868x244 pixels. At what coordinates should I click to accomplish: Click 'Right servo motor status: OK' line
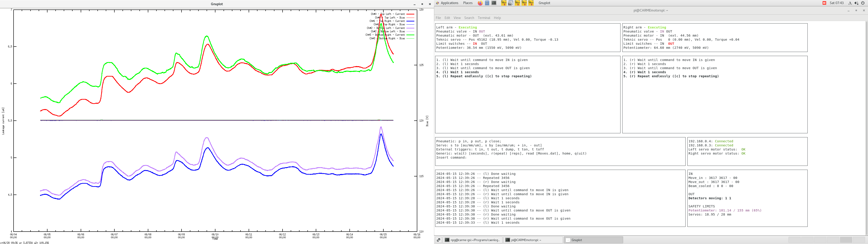tap(717, 153)
